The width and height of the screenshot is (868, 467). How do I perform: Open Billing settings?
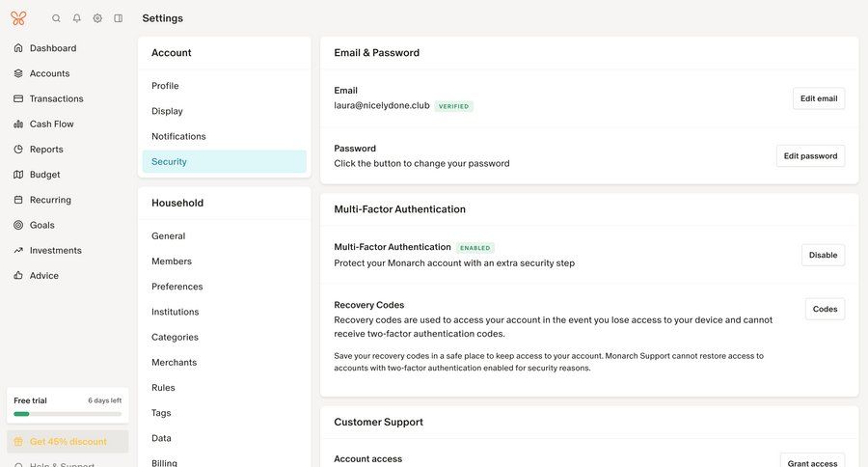pyautogui.click(x=224, y=462)
